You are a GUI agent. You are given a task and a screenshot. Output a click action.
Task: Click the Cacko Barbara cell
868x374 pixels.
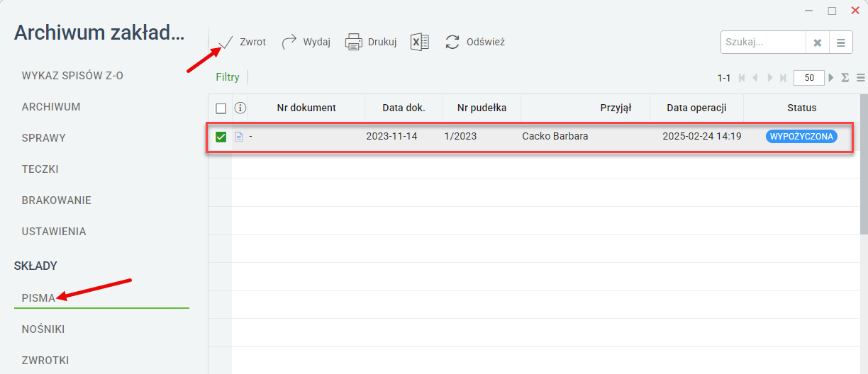pos(555,137)
